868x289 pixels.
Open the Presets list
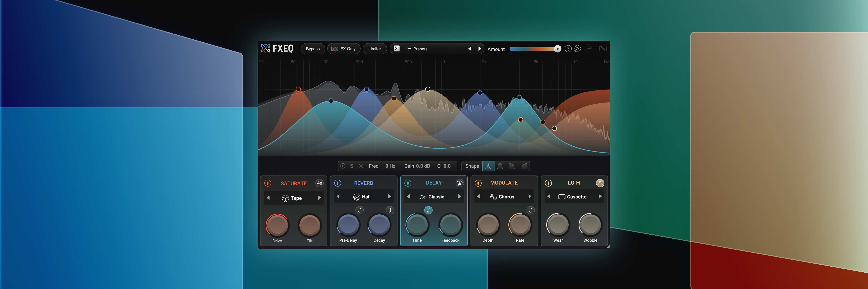click(x=417, y=49)
